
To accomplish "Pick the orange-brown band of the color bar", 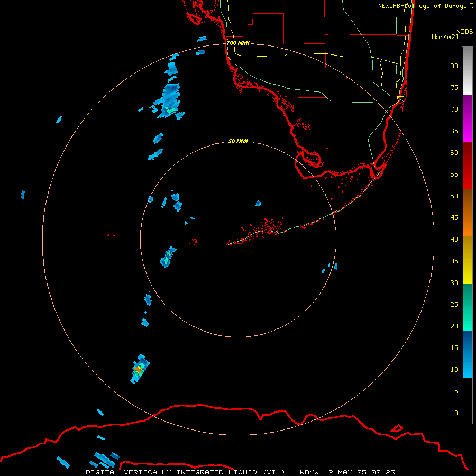I will click(x=467, y=213).
